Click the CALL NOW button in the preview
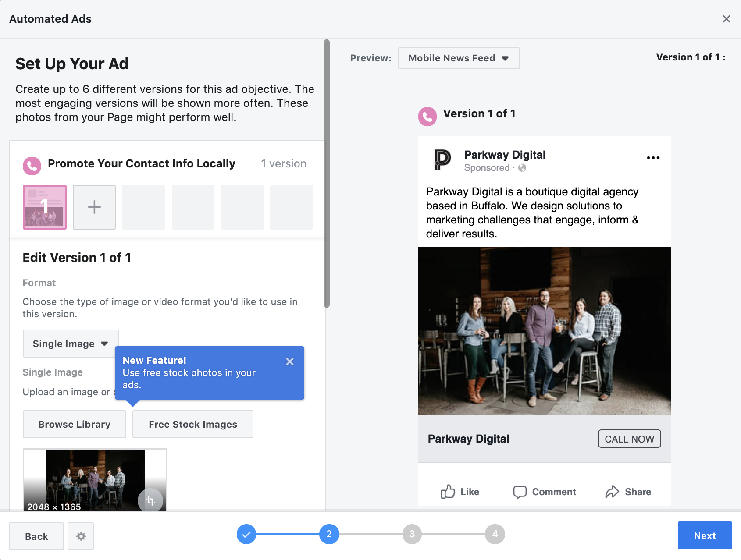The width and height of the screenshot is (741, 560). [x=629, y=439]
